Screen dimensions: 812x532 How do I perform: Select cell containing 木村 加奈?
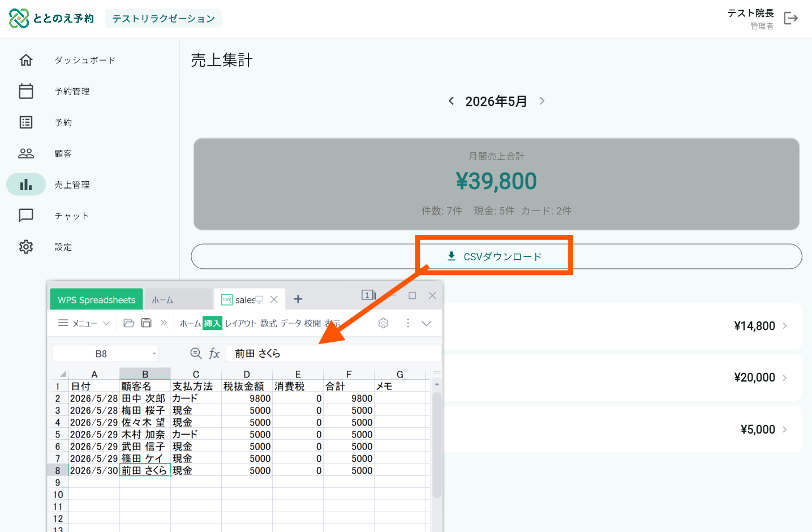point(145,435)
